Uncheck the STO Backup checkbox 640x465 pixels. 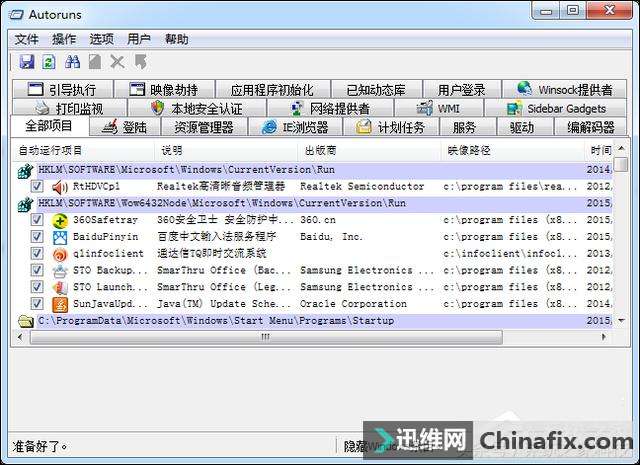[x=37, y=270]
